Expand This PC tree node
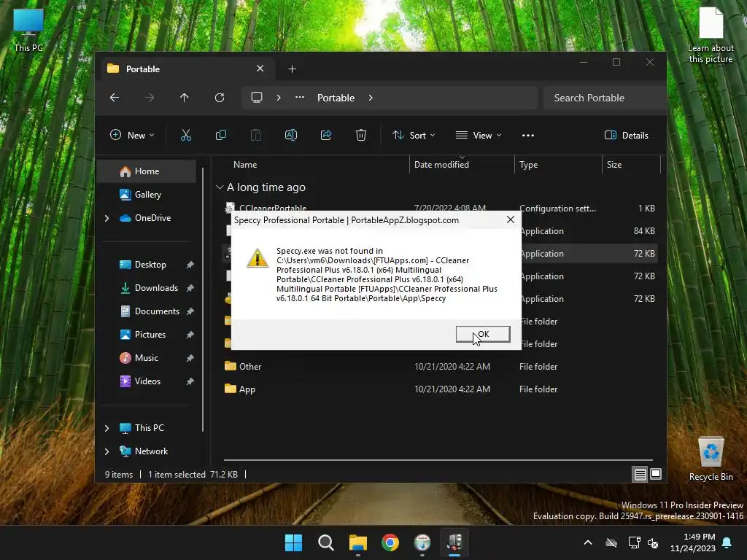747x560 pixels. (x=107, y=428)
